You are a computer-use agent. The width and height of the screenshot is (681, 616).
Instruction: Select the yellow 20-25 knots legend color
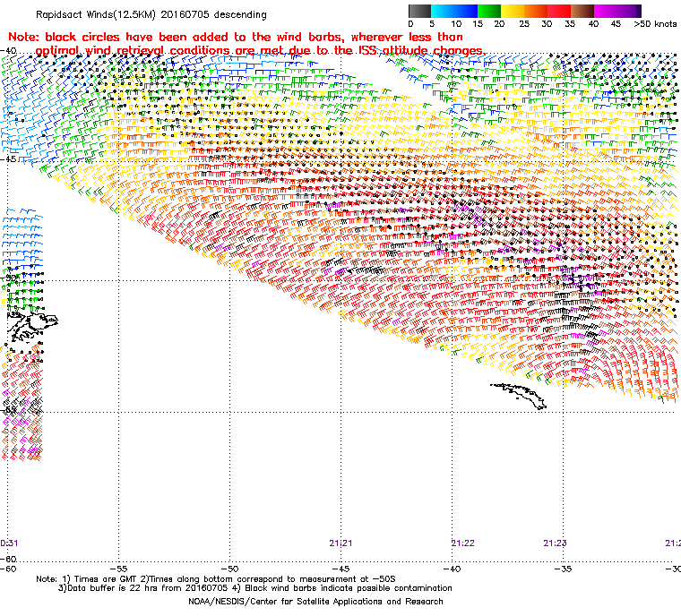pyautogui.click(x=513, y=11)
